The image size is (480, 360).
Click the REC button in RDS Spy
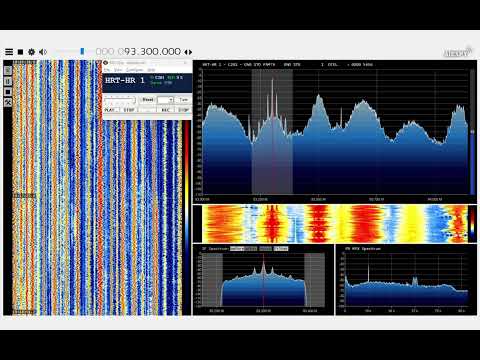click(x=165, y=110)
